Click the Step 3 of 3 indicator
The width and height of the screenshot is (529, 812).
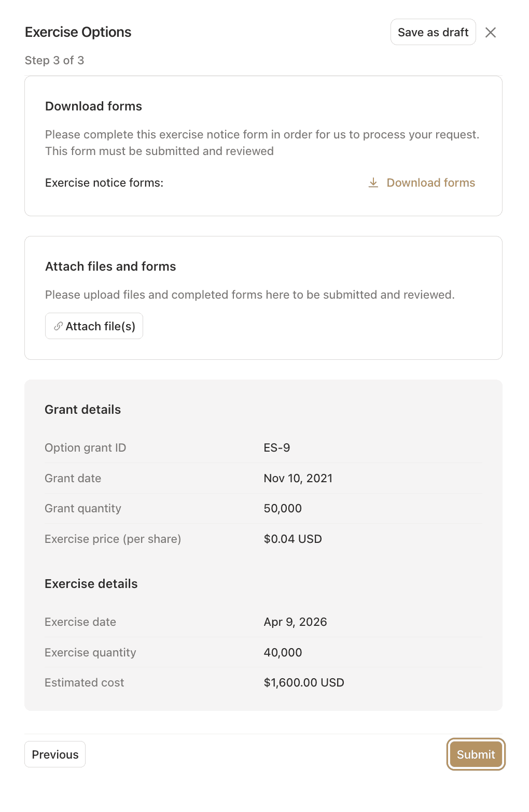coord(54,60)
